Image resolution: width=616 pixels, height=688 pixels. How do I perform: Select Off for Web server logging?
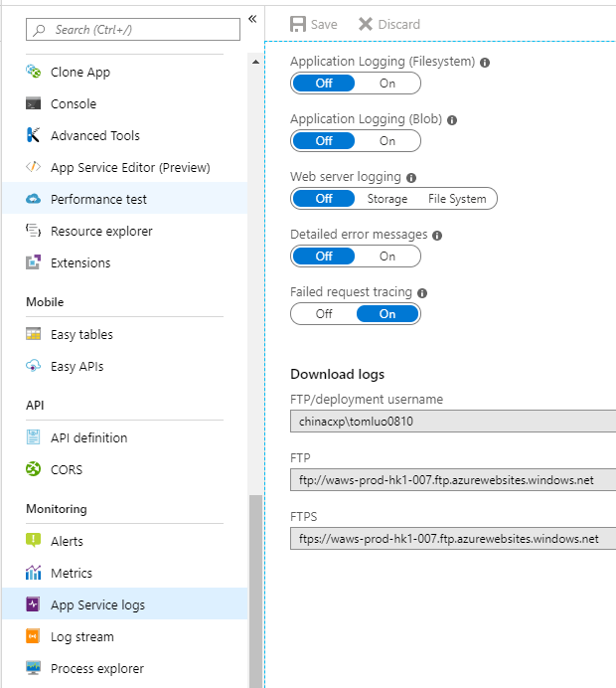(324, 199)
